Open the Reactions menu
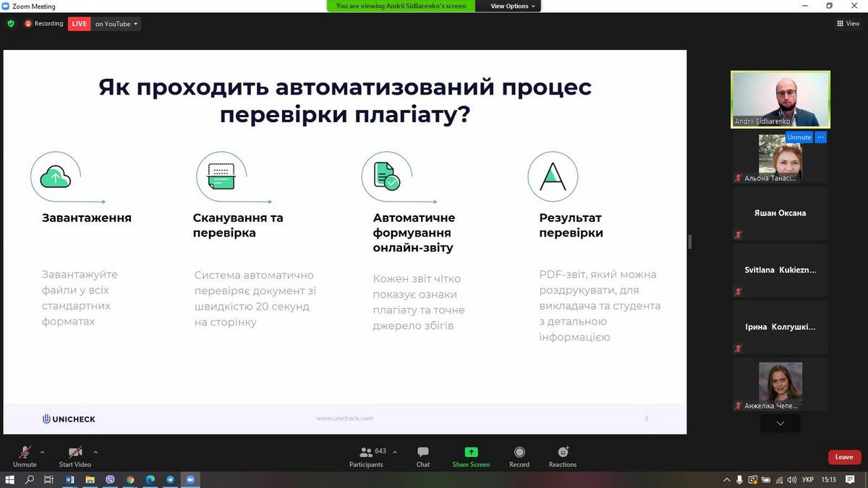The image size is (868, 488). tap(563, 455)
